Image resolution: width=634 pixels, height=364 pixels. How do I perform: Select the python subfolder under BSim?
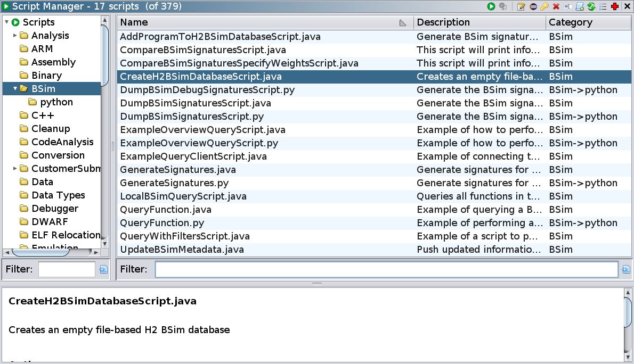[56, 102]
